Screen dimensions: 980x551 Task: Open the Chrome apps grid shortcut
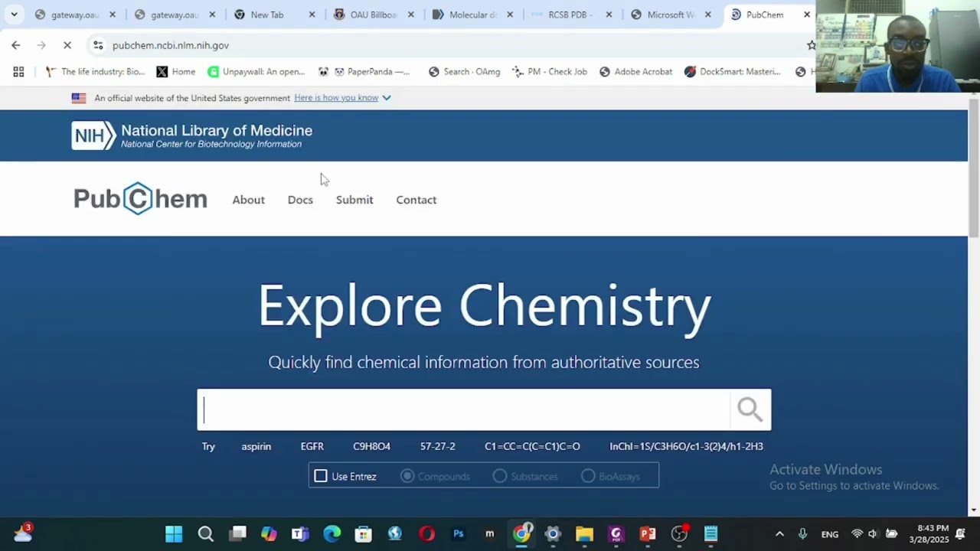click(x=18, y=71)
